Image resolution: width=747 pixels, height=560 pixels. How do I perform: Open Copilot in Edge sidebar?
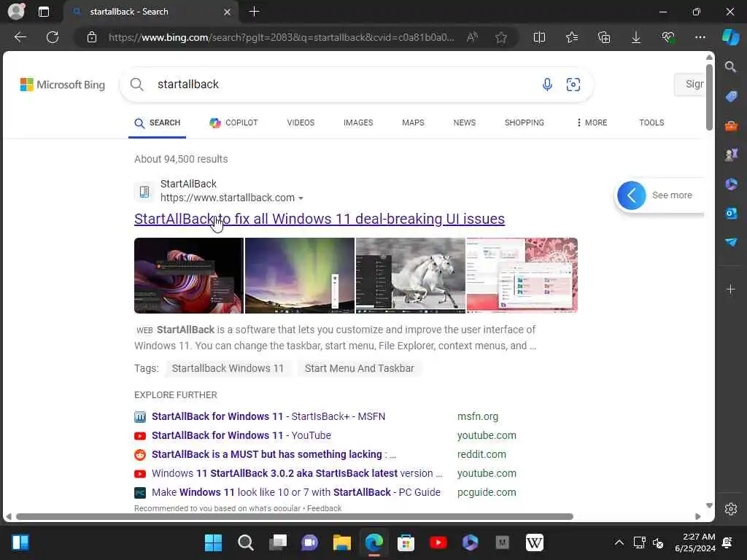click(730, 37)
